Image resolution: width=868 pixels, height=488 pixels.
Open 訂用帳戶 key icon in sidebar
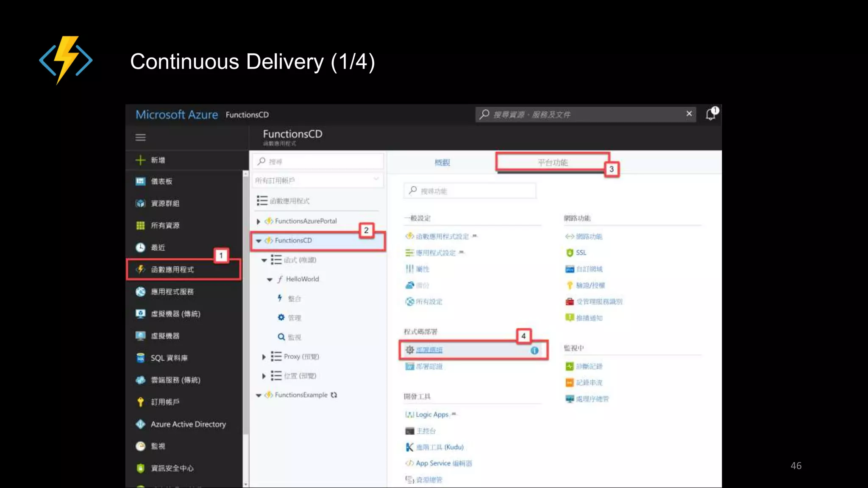coord(140,402)
